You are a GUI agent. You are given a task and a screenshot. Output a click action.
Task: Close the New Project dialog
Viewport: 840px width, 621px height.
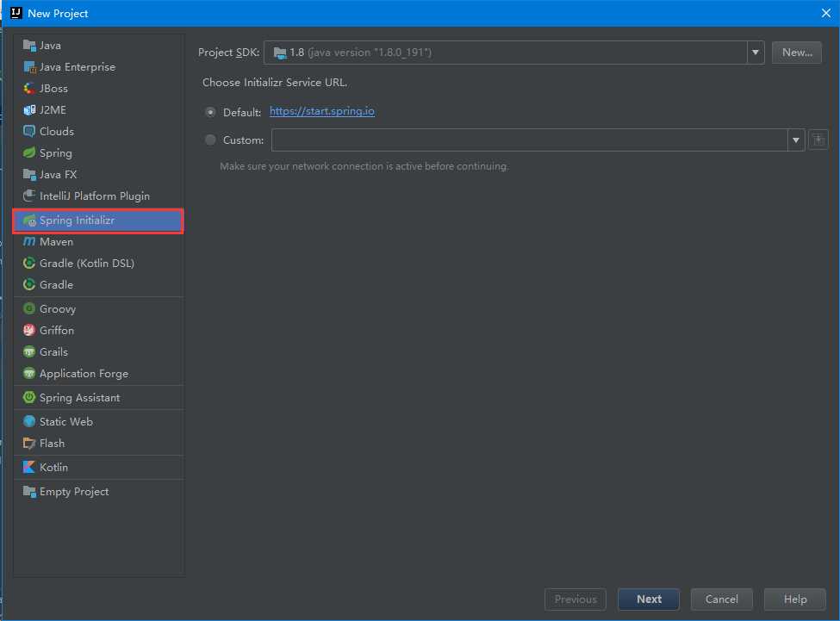[x=826, y=13]
